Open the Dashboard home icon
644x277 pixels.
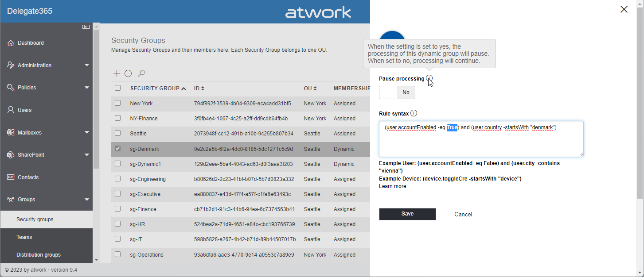11,43
